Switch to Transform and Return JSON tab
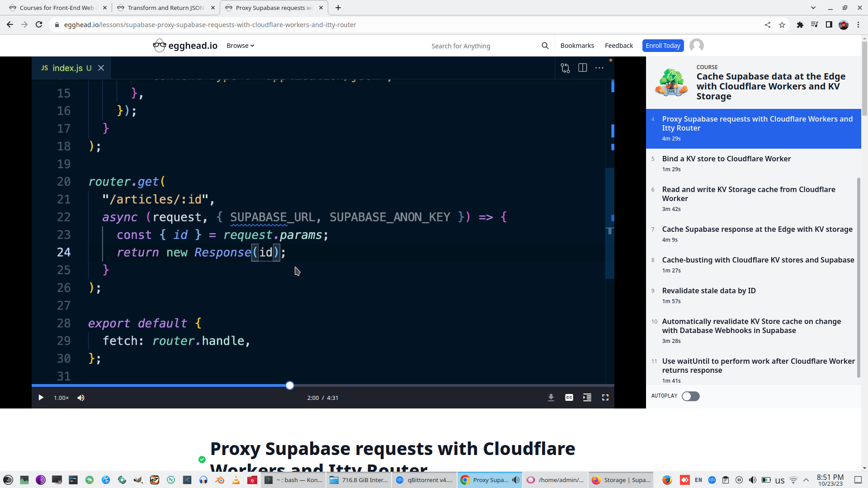The image size is (868, 488). [165, 8]
